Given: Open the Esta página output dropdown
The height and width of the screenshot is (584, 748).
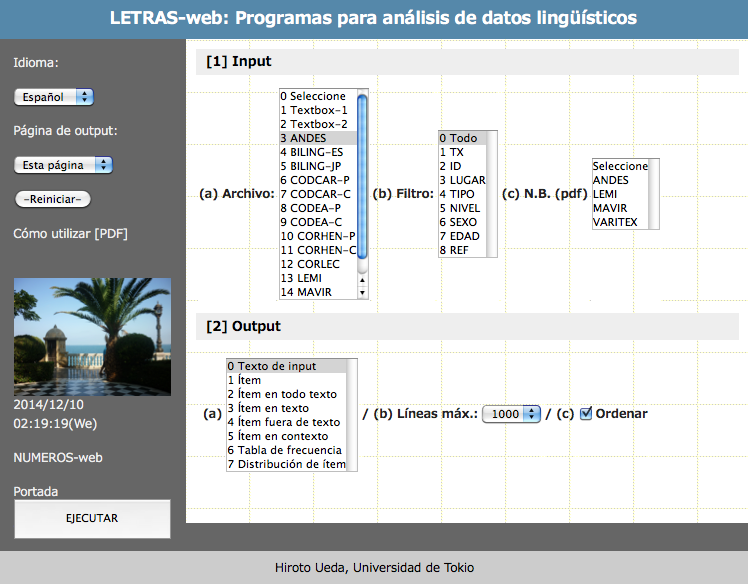Looking at the screenshot, I should [x=63, y=165].
